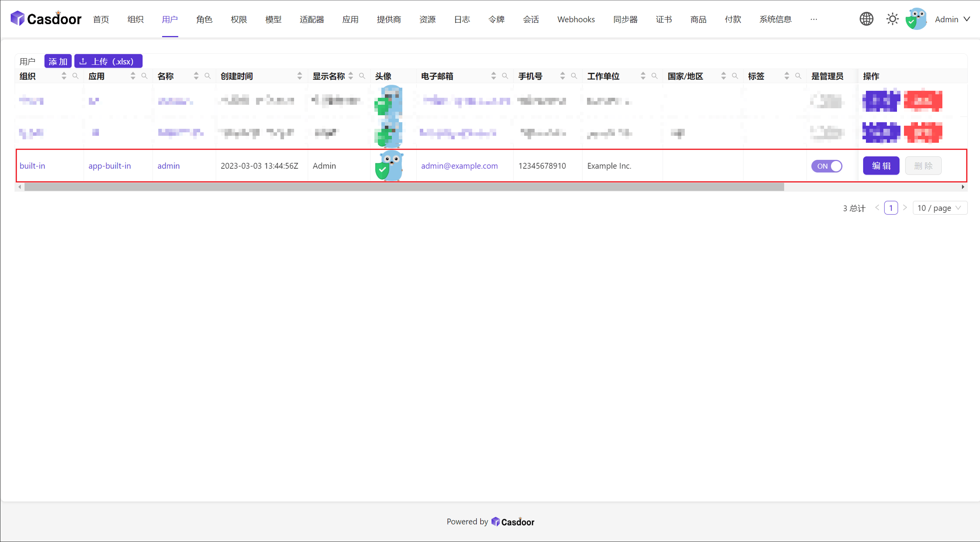Expand the Admin account menu

click(952, 19)
